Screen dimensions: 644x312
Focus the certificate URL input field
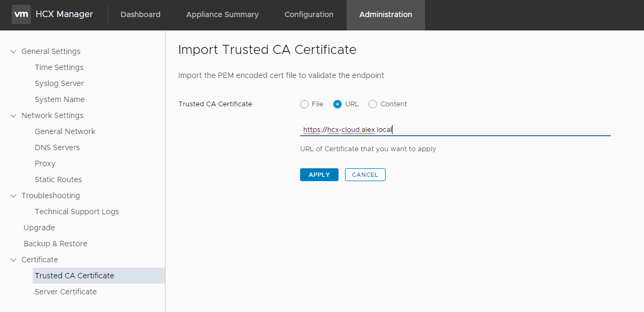[454, 130]
